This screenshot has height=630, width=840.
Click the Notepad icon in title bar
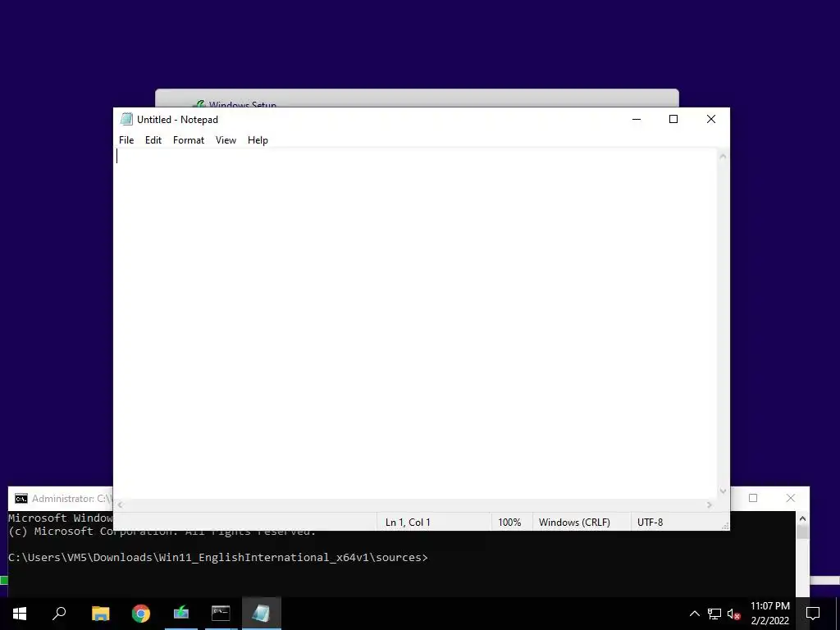(x=126, y=120)
